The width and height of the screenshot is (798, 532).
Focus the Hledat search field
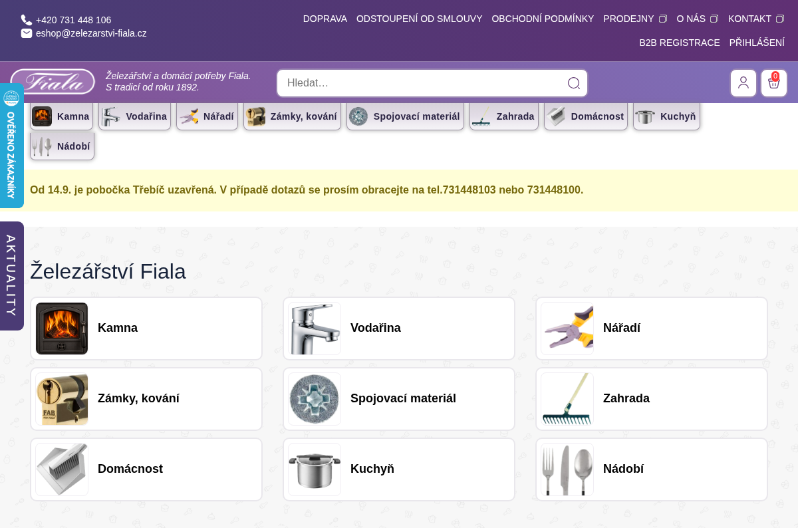click(x=432, y=83)
